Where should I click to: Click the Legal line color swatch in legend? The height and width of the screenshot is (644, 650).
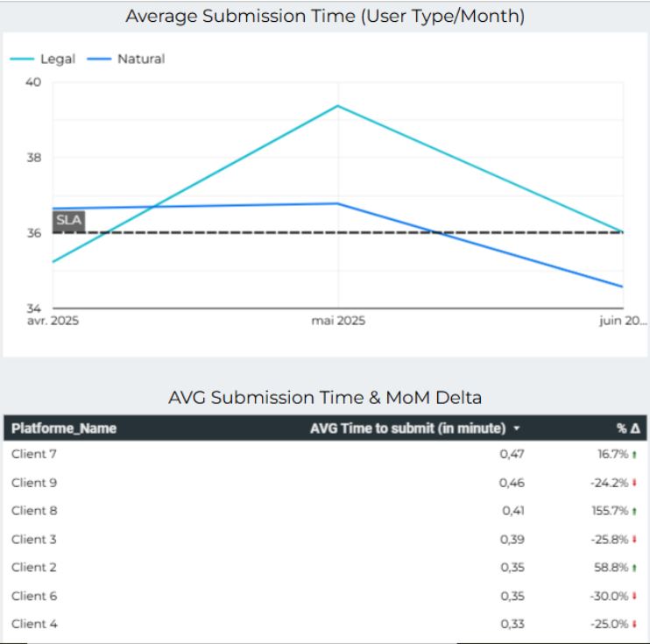(x=22, y=59)
